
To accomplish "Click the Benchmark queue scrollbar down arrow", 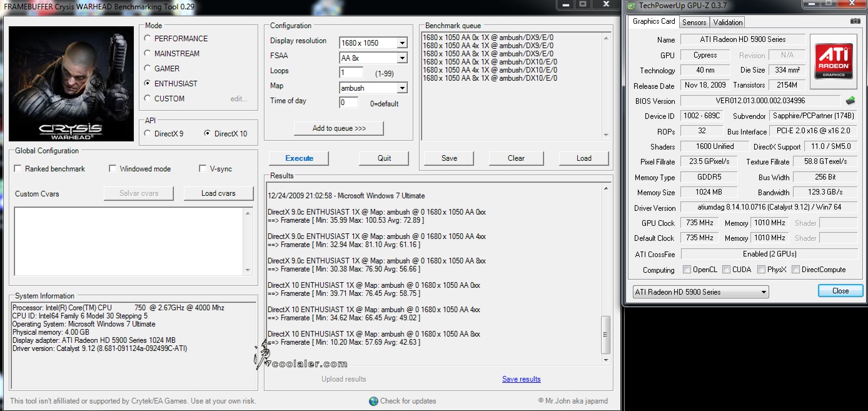I will click(605, 134).
